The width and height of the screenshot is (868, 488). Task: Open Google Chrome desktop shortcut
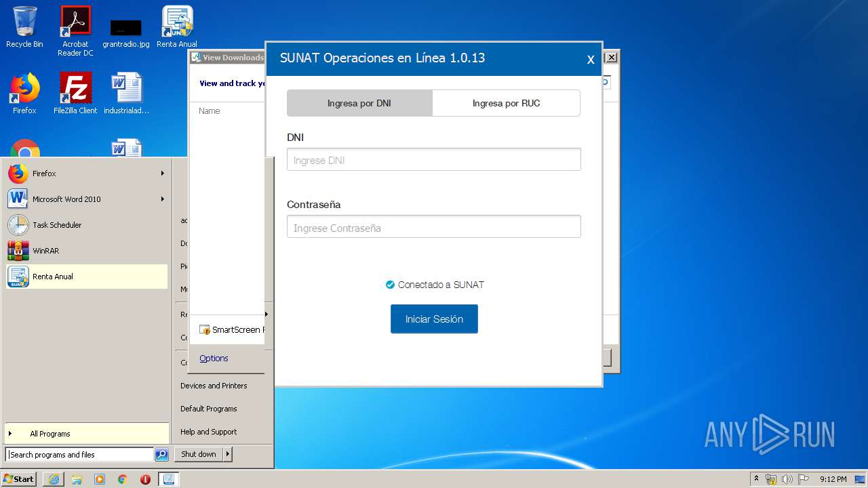click(24, 148)
